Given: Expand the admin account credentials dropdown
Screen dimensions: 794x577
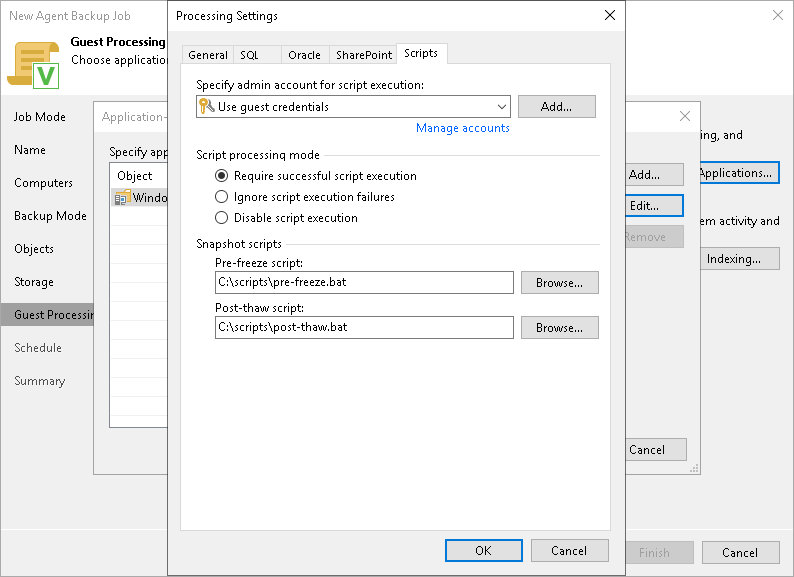Looking at the screenshot, I should (x=501, y=107).
